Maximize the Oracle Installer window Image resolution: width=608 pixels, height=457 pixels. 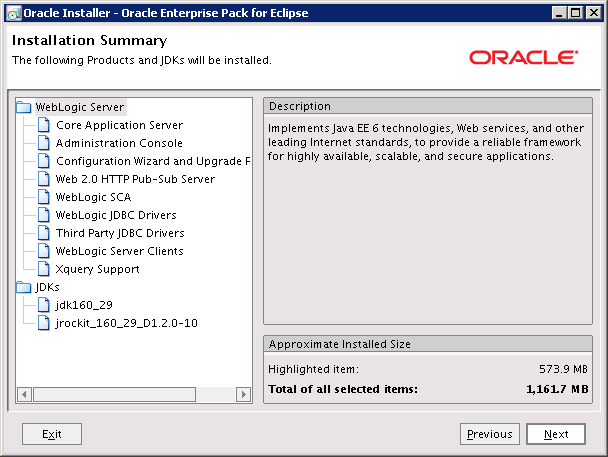(576, 13)
